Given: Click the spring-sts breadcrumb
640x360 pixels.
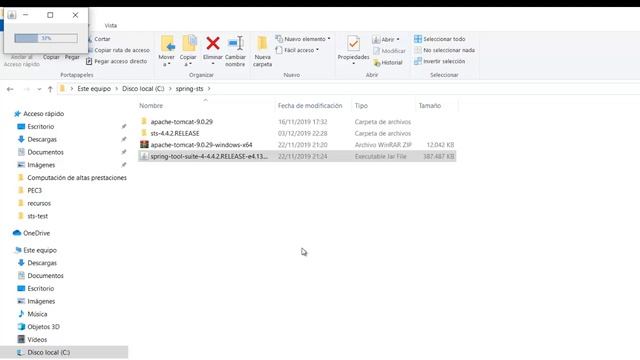Looking at the screenshot, I should pyautogui.click(x=189, y=89).
